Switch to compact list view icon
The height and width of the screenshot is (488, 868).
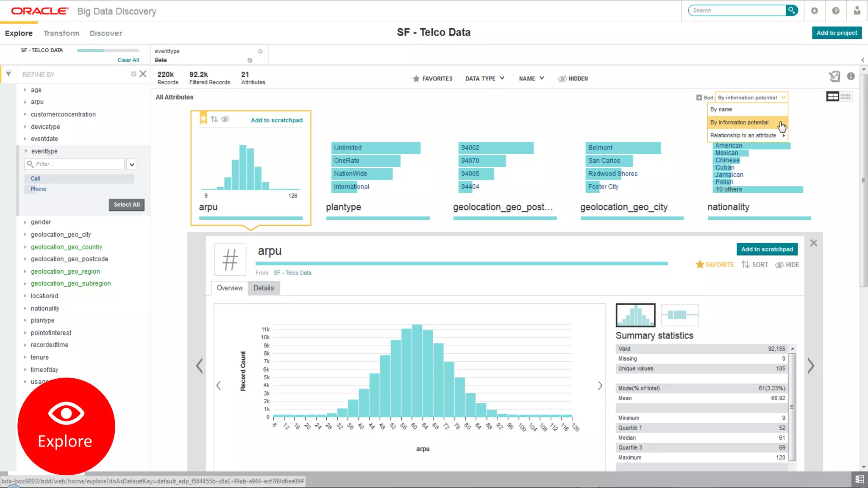tap(846, 97)
